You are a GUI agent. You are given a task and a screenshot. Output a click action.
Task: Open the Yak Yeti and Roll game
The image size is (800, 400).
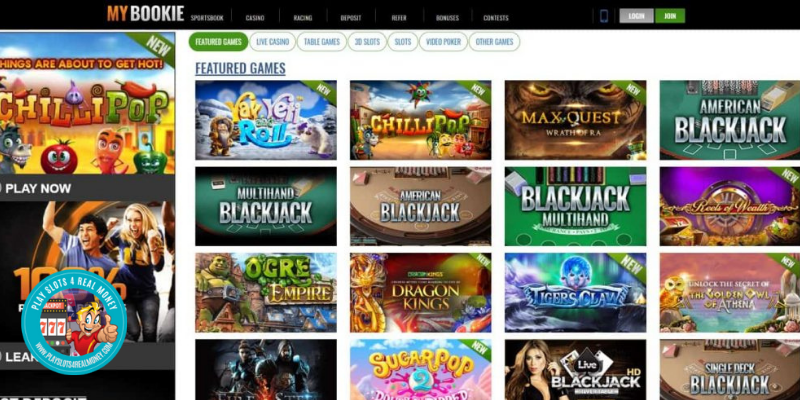click(266, 120)
